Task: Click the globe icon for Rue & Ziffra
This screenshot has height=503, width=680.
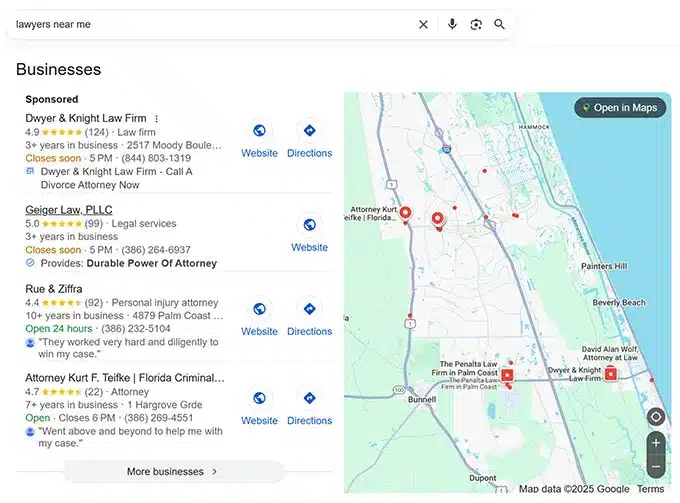Action: (x=259, y=309)
